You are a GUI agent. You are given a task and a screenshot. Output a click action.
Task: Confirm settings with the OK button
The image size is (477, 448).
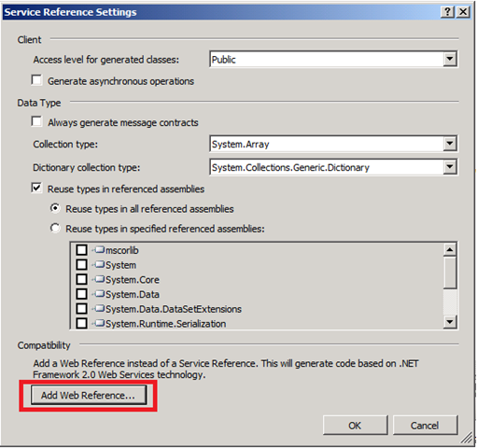[355, 426]
